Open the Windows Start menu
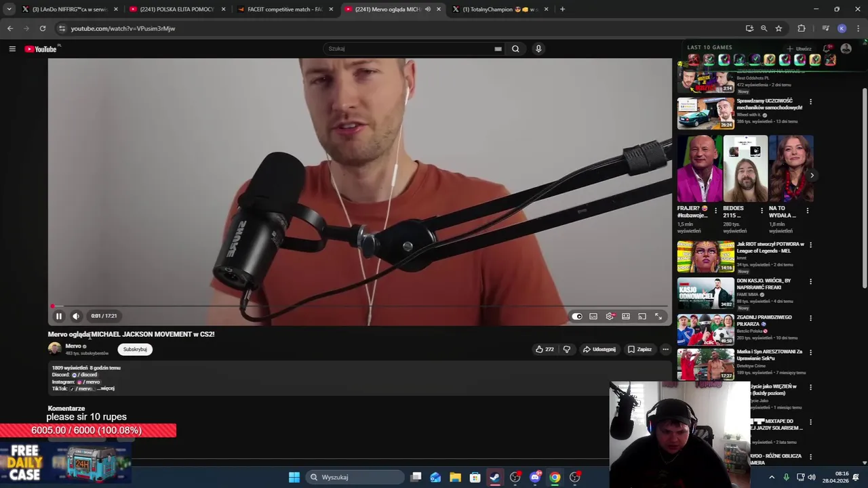This screenshot has height=488, width=868. [x=294, y=477]
